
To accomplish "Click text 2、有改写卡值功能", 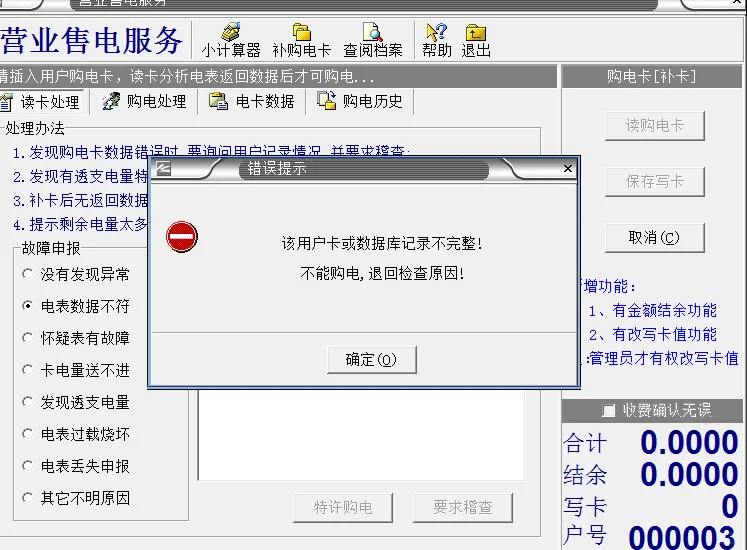I will (652, 335).
